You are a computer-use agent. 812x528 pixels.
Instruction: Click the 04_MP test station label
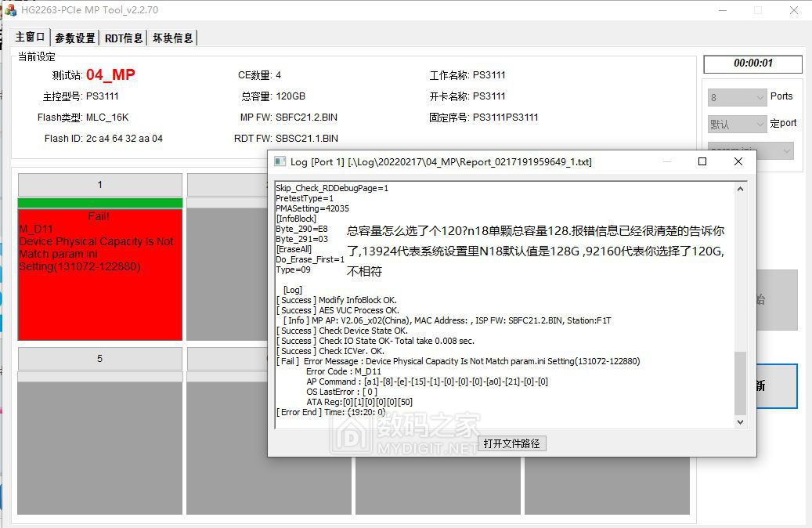(x=110, y=75)
